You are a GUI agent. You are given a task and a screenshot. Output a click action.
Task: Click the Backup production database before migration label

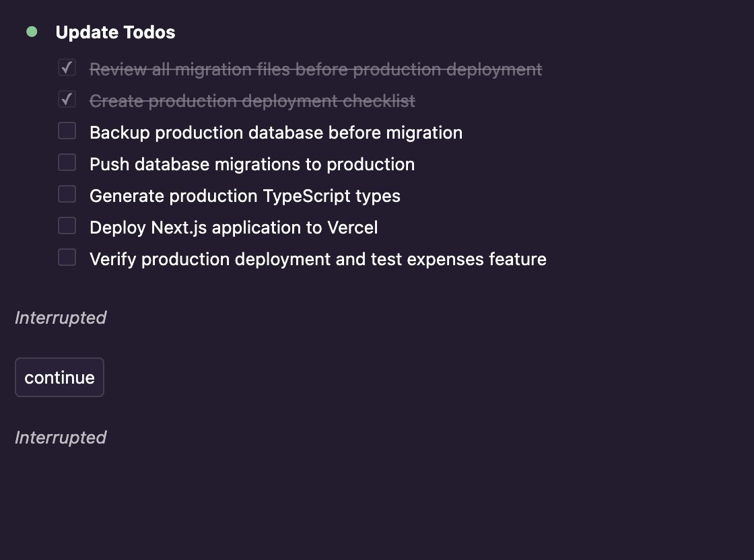point(276,133)
